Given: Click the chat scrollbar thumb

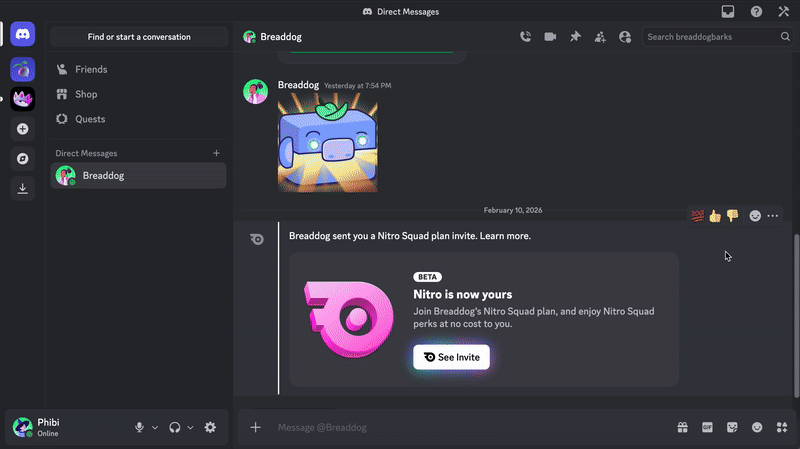Looking at the screenshot, I should click(796, 315).
